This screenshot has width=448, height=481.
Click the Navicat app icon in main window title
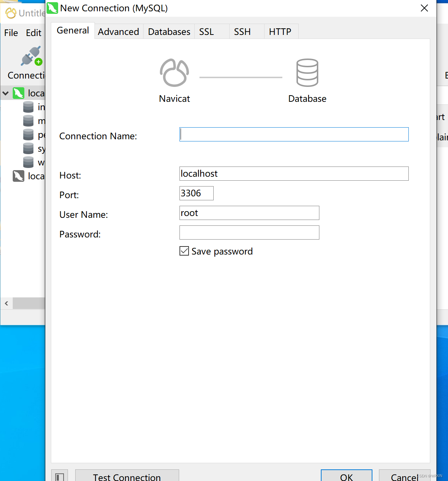click(x=11, y=13)
